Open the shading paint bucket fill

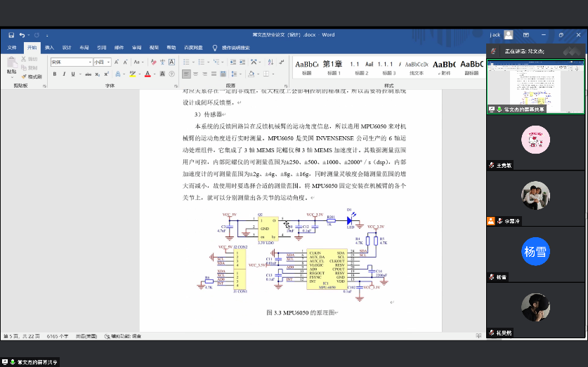(x=251, y=74)
